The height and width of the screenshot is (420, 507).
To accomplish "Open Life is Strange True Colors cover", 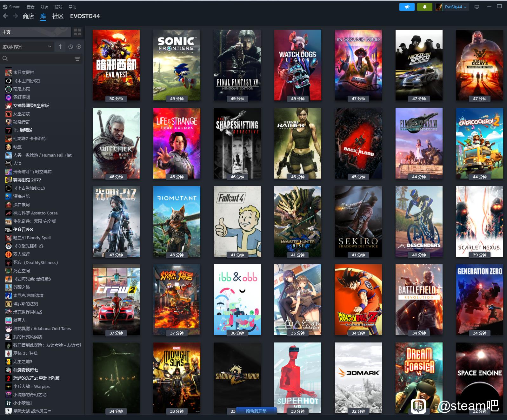I will [x=177, y=143].
